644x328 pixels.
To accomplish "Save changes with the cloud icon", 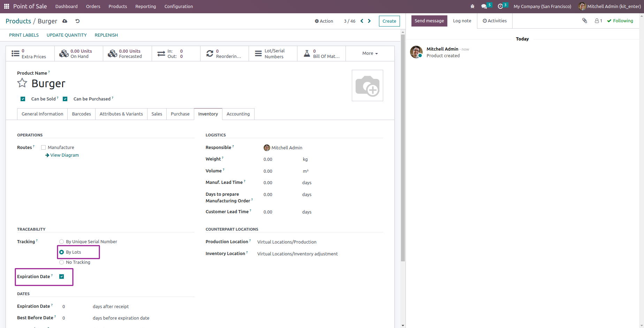I will pyautogui.click(x=65, y=21).
